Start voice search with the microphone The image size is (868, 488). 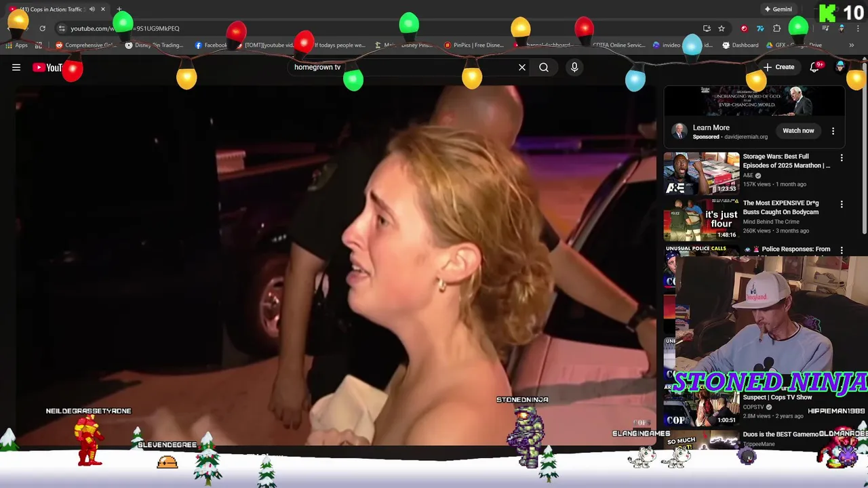point(574,67)
